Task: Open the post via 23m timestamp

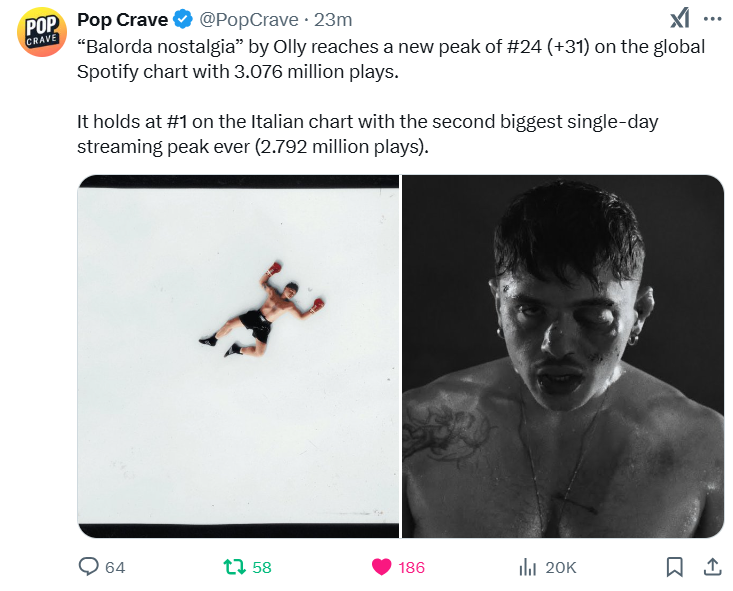Action: [333, 19]
